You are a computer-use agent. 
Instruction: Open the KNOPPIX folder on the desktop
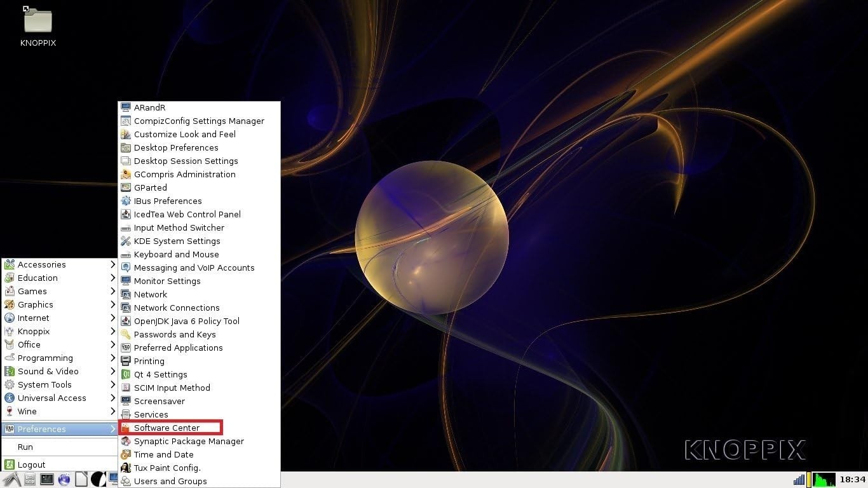(x=38, y=27)
